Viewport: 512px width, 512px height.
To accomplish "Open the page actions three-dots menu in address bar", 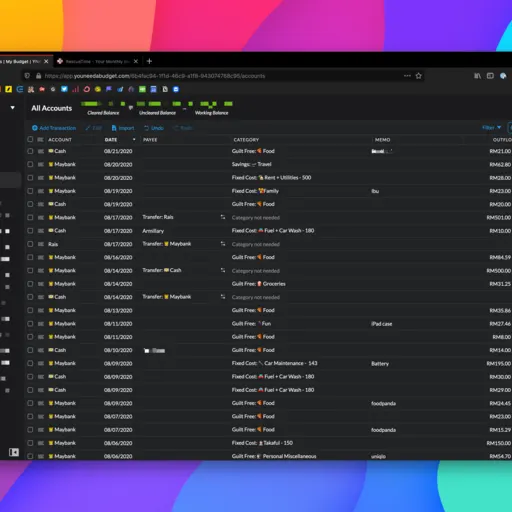I will pos(407,76).
